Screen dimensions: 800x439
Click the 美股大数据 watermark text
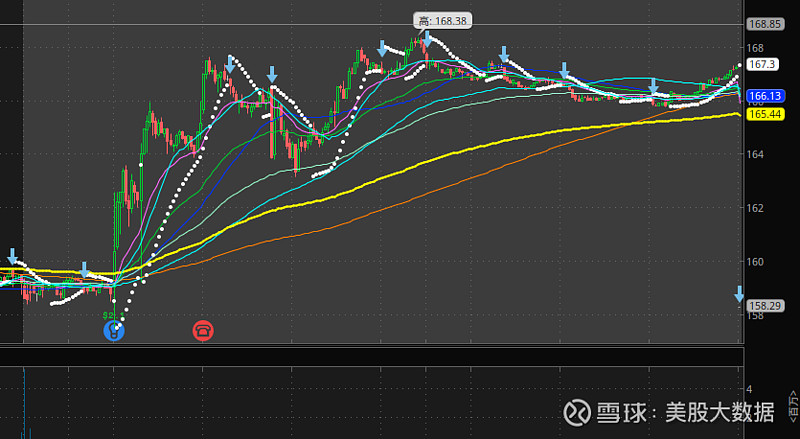[x=718, y=413]
